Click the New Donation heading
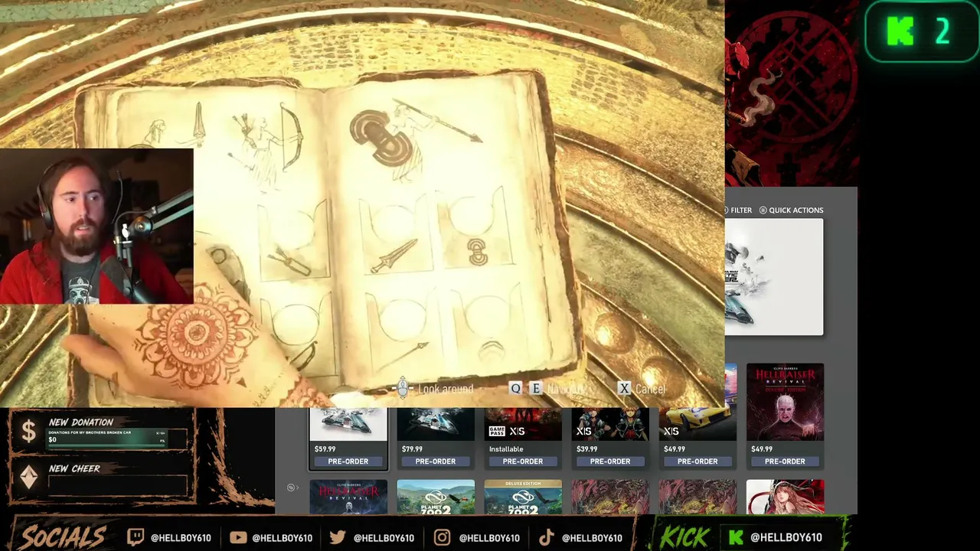The width and height of the screenshot is (980, 551). [81, 422]
